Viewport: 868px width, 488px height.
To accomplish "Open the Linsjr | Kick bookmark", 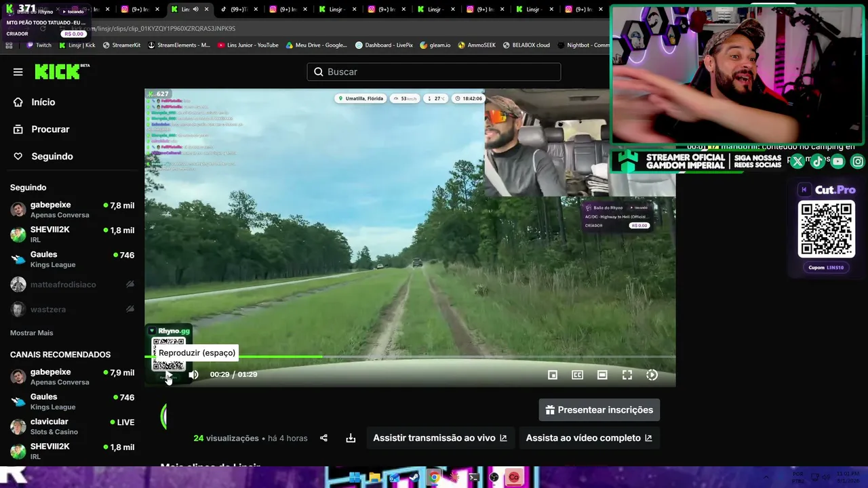I will (77, 45).
